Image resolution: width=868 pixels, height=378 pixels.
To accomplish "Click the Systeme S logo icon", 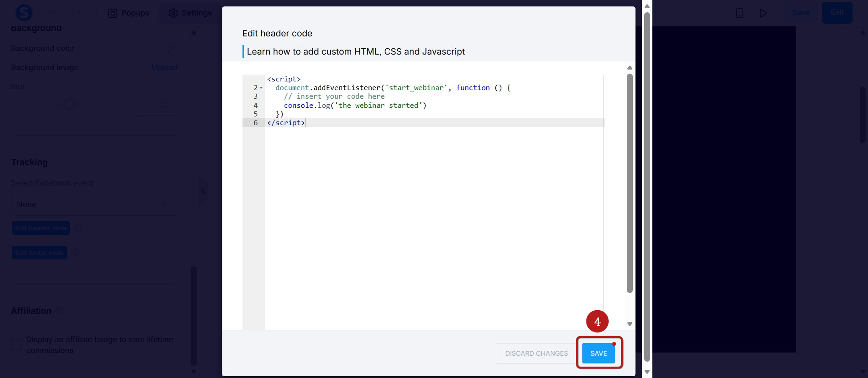I will pos(24,13).
